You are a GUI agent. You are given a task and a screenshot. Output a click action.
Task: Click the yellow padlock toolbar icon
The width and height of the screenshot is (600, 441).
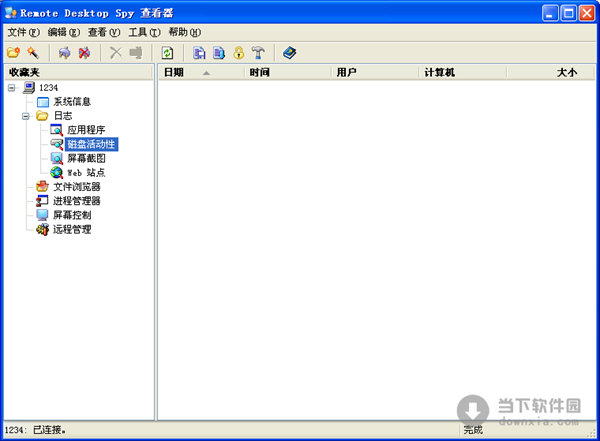pos(239,52)
